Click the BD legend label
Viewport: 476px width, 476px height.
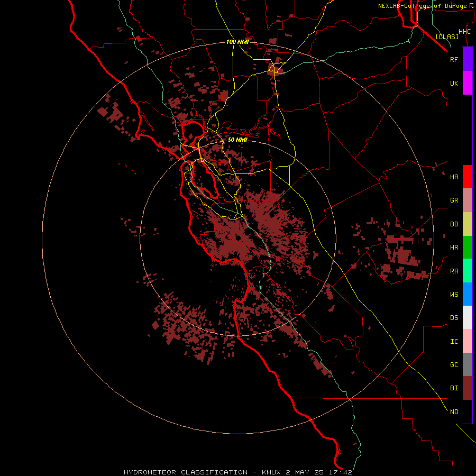click(x=454, y=224)
